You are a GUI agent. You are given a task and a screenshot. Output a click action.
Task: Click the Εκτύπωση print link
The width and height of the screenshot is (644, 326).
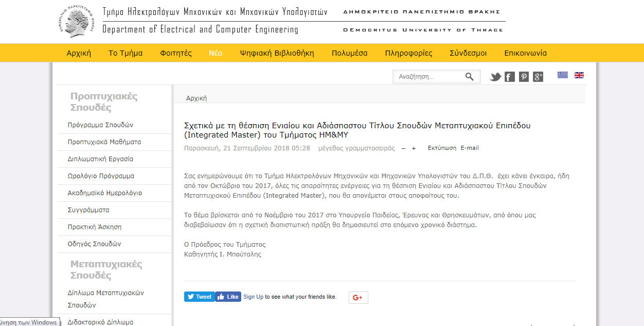(442, 148)
